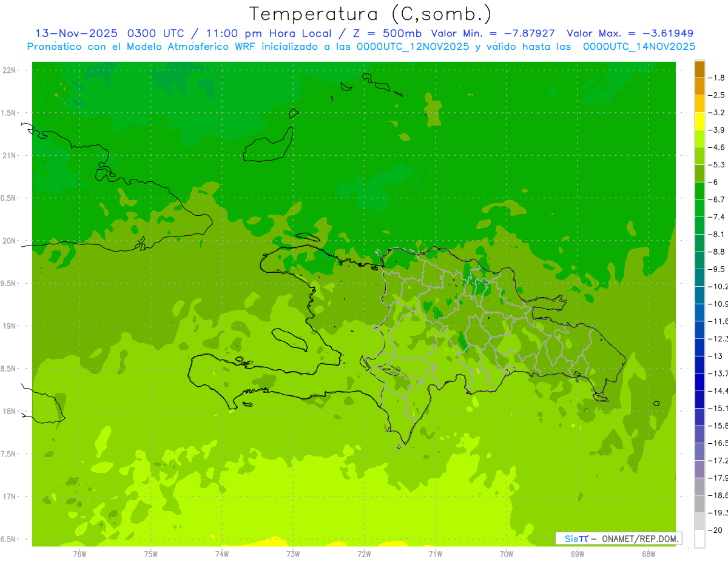Click the "-8.1" colorbar value
This screenshot has height=562, width=728.
pos(716,235)
